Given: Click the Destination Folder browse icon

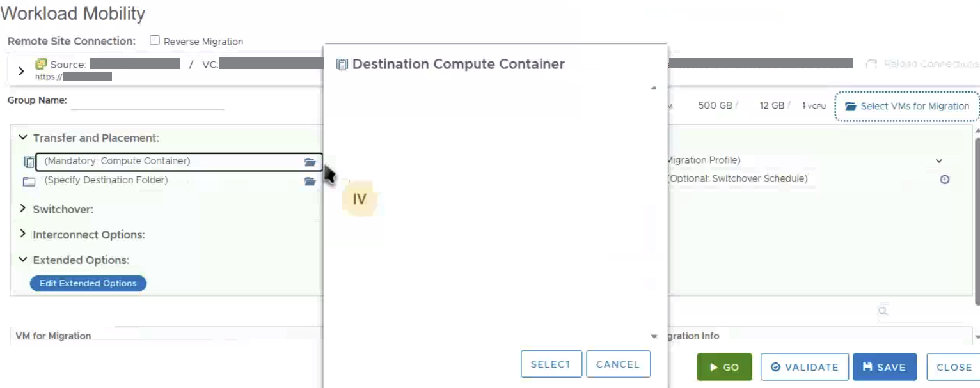Looking at the screenshot, I should [310, 182].
